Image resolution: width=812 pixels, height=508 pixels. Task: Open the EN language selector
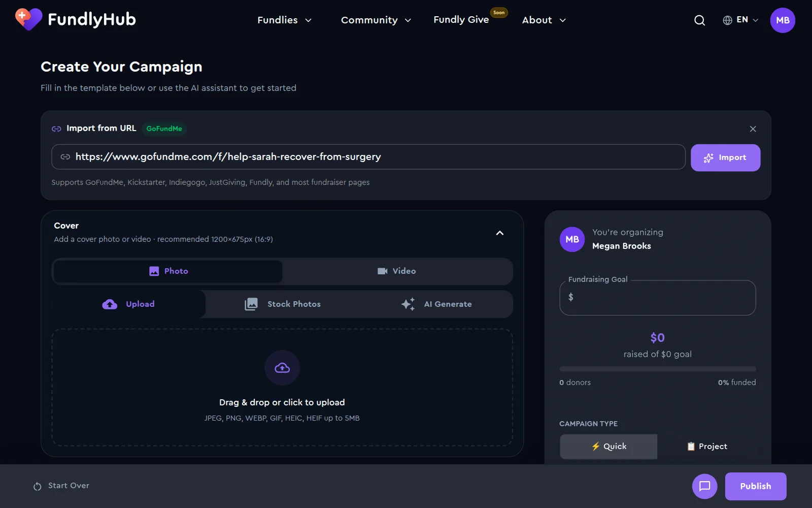[x=740, y=20]
